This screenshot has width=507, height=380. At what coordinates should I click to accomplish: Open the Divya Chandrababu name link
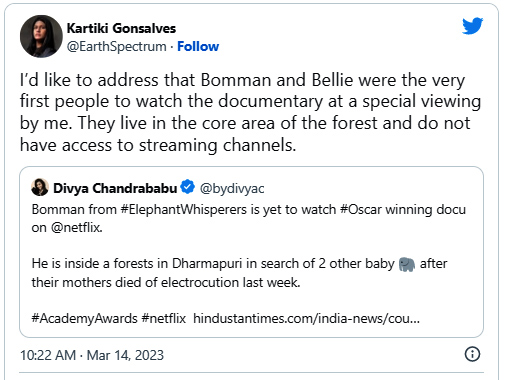pyautogui.click(x=115, y=188)
